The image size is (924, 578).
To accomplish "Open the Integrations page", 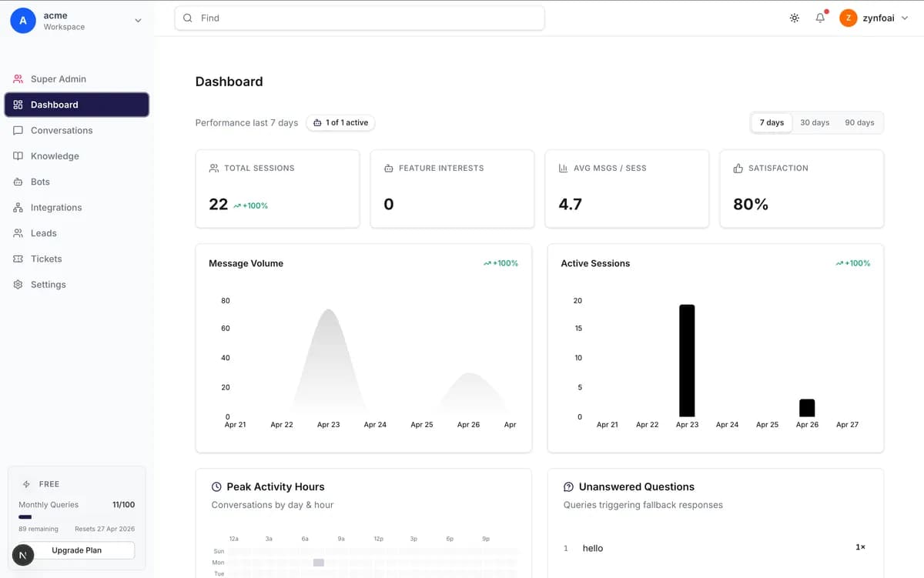I will click(77, 208).
